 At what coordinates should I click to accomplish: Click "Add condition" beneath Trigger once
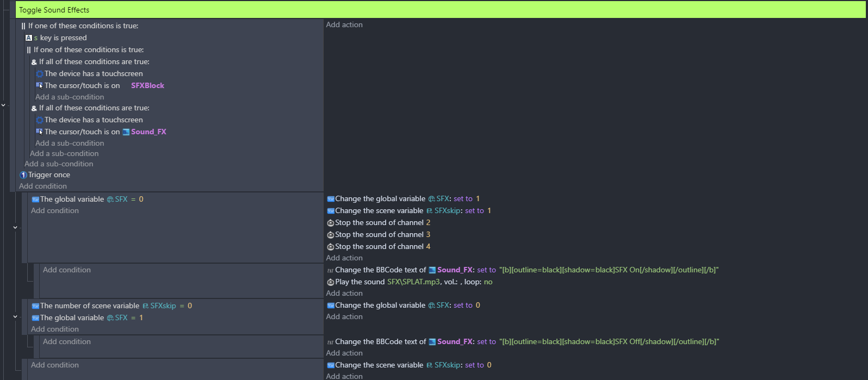pyautogui.click(x=43, y=186)
